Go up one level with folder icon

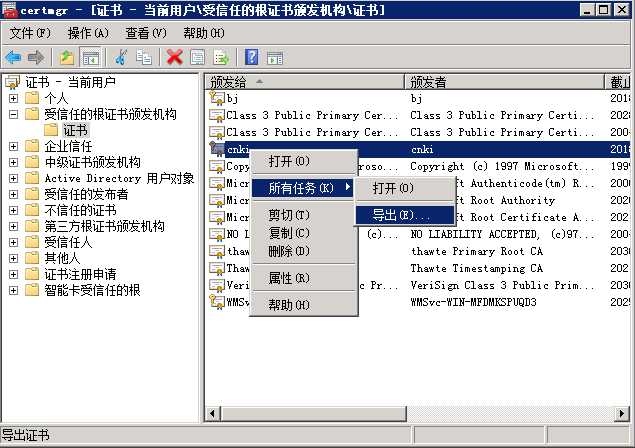tap(67, 57)
